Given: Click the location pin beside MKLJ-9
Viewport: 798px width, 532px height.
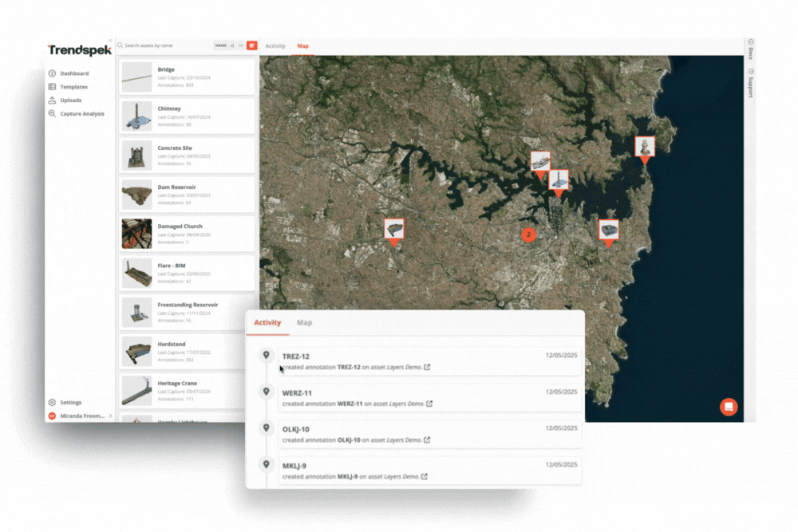Looking at the screenshot, I should click(267, 464).
